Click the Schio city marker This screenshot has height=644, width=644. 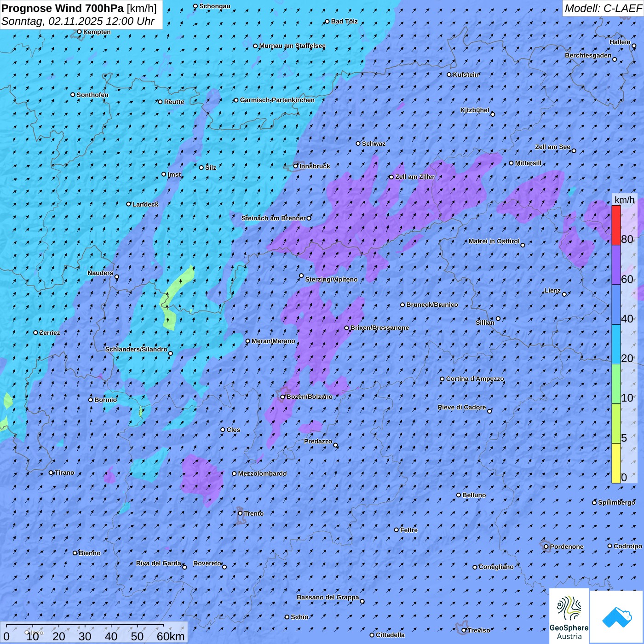coord(287,617)
